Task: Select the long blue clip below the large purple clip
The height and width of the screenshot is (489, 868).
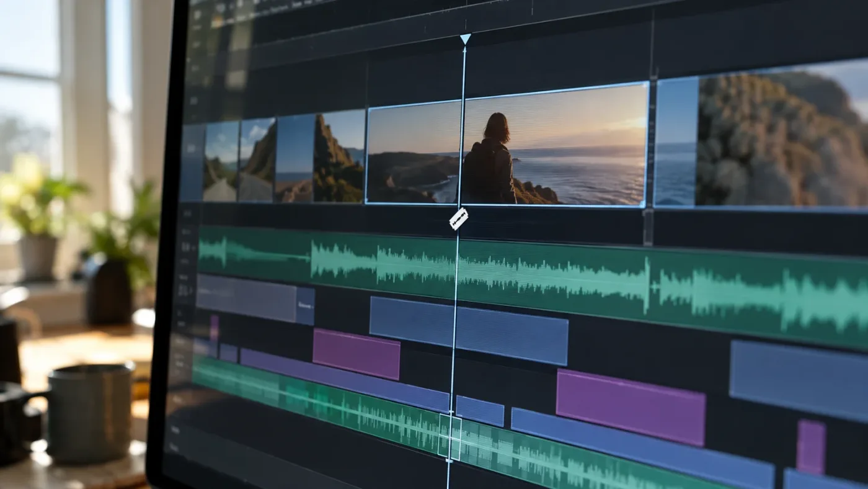Action: [x=642, y=449]
